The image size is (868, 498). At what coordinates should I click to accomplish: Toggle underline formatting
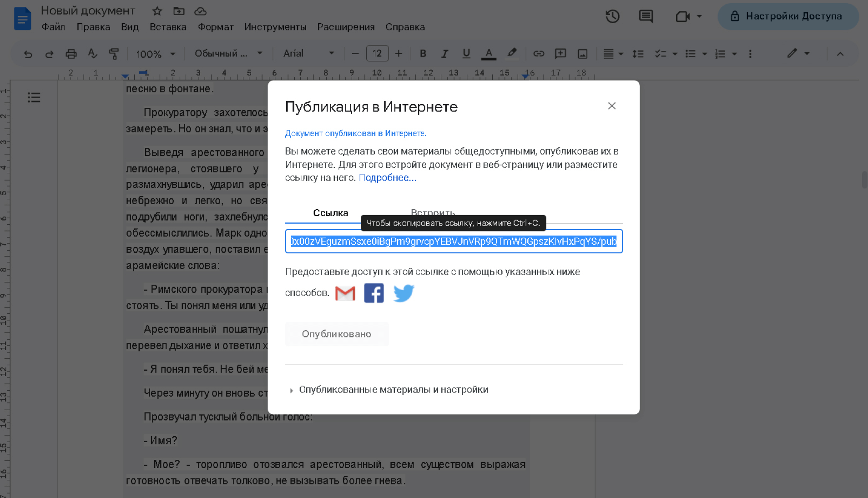[x=466, y=54]
